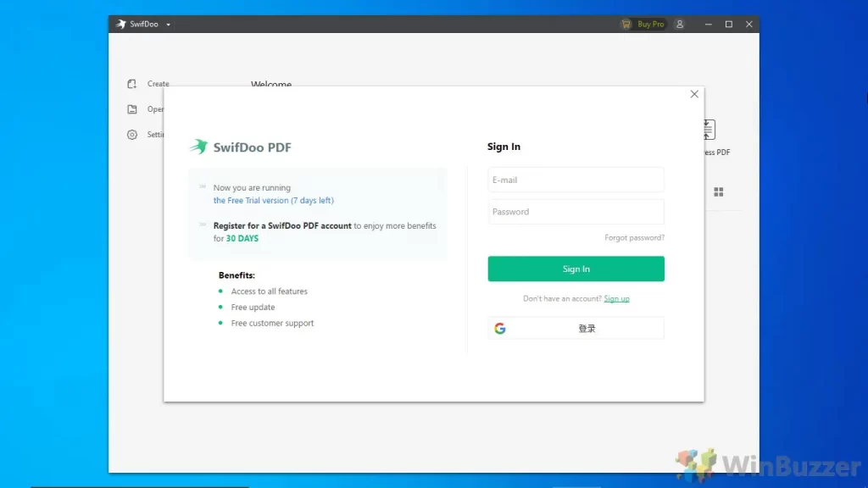Select the Create new document icon
Viewport: 868px width, 488px height.
coord(131,83)
